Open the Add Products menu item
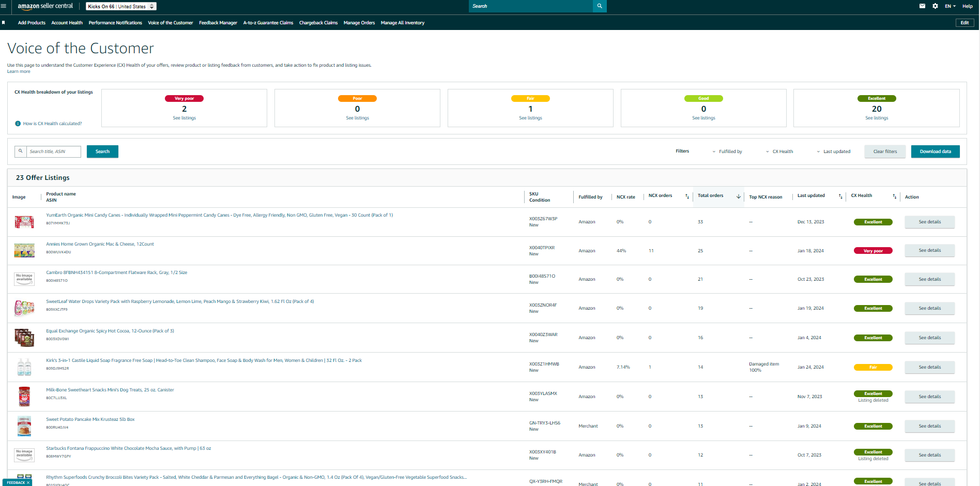Viewport: 980px width, 486px height. coord(32,23)
